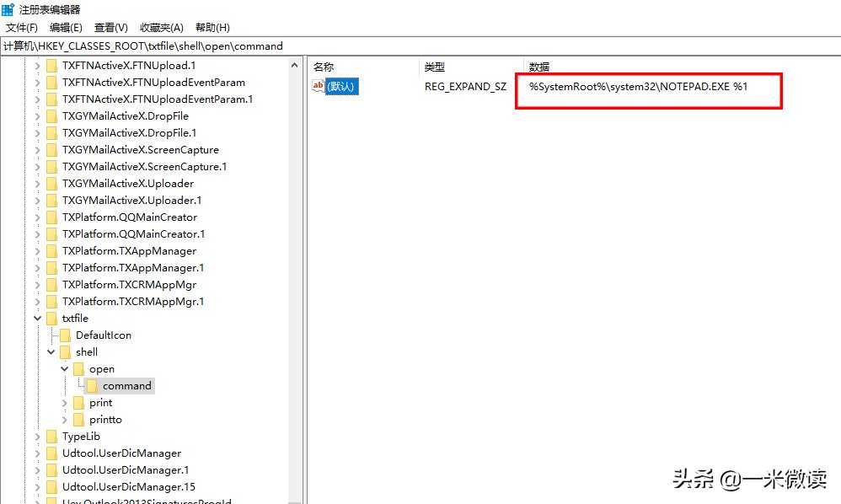The height and width of the screenshot is (504, 841).
Task: Collapse the shell key
Action: click(51, 351)
